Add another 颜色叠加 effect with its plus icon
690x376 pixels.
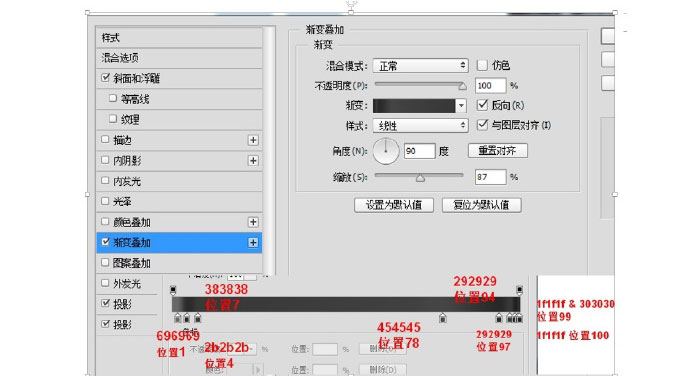253,222
